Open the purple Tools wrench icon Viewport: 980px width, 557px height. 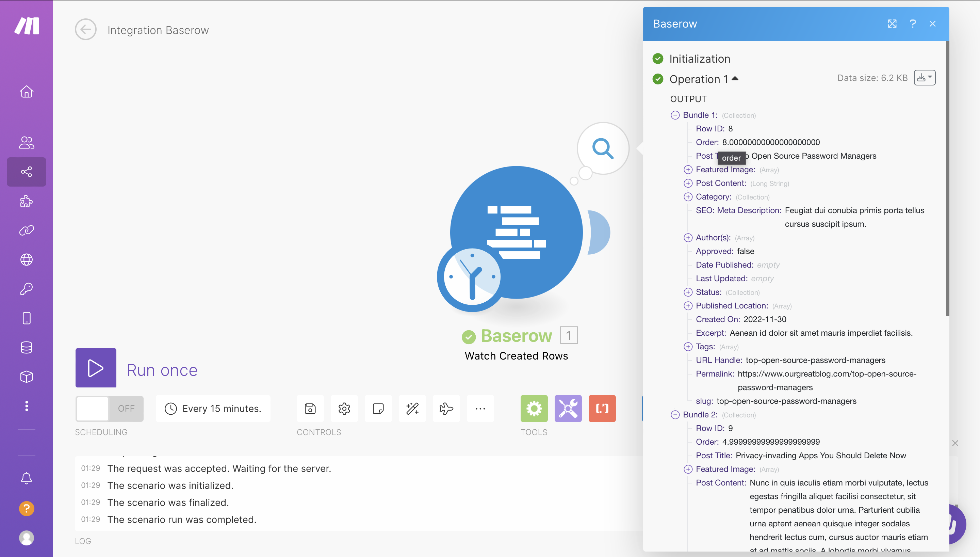pyautogui.click(x=568, y=409)
